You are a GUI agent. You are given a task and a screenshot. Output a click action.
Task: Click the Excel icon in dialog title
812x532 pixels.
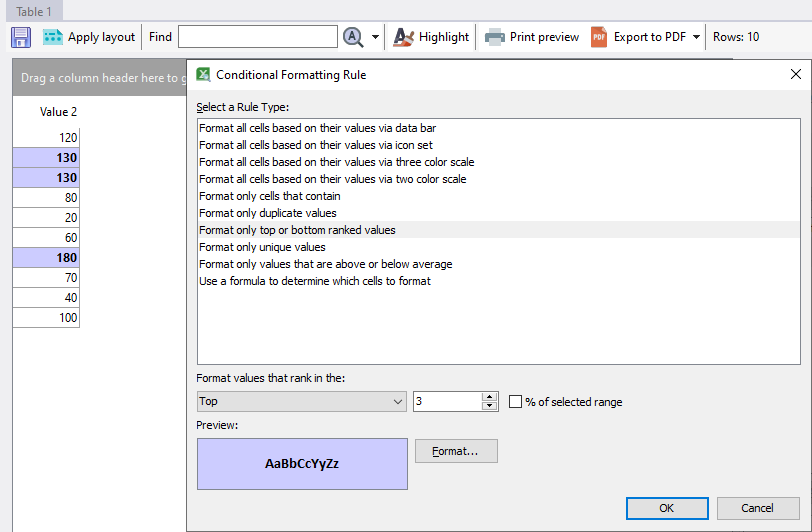(x=204, y=74)
